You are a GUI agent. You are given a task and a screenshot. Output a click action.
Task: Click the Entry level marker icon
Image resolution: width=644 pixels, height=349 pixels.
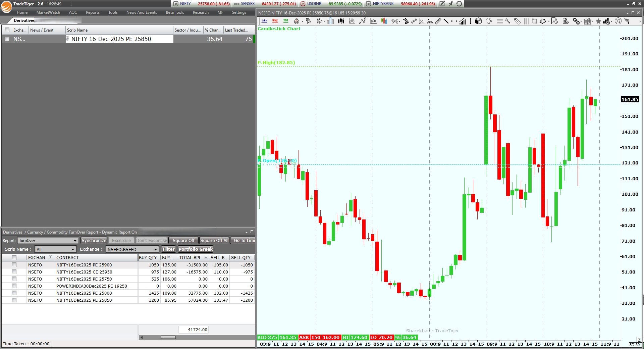tap(264, 21)
